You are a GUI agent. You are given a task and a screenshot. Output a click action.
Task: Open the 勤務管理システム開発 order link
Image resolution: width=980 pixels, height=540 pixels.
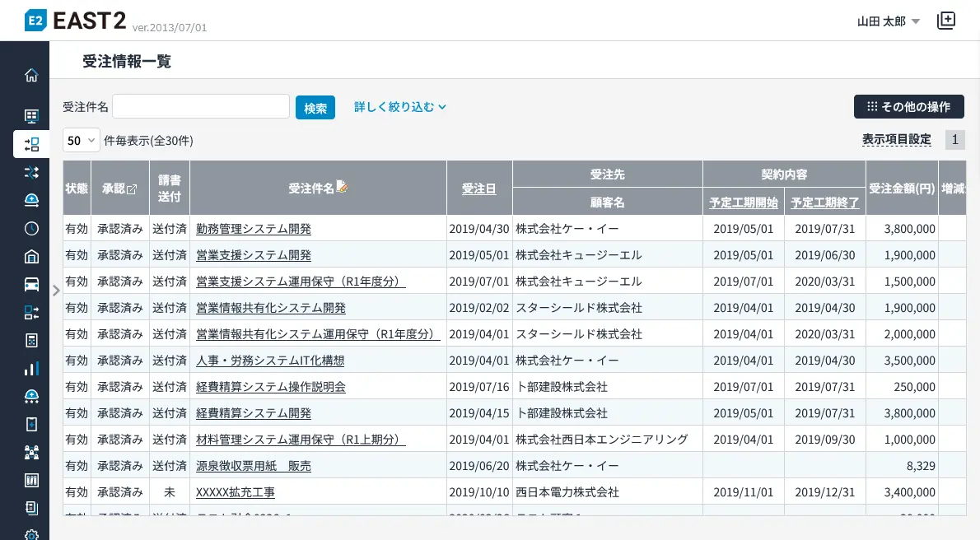tap(254, 229)
